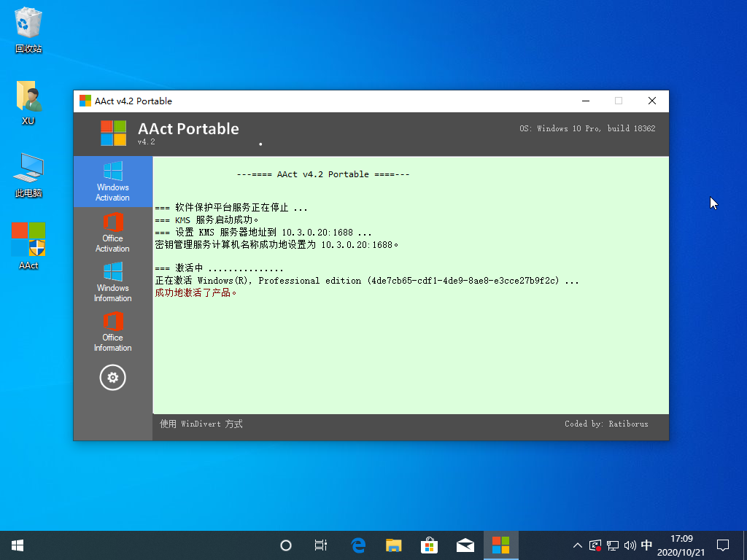
Task: Open the notification Action Center
Action: click(x=723, y=545)
